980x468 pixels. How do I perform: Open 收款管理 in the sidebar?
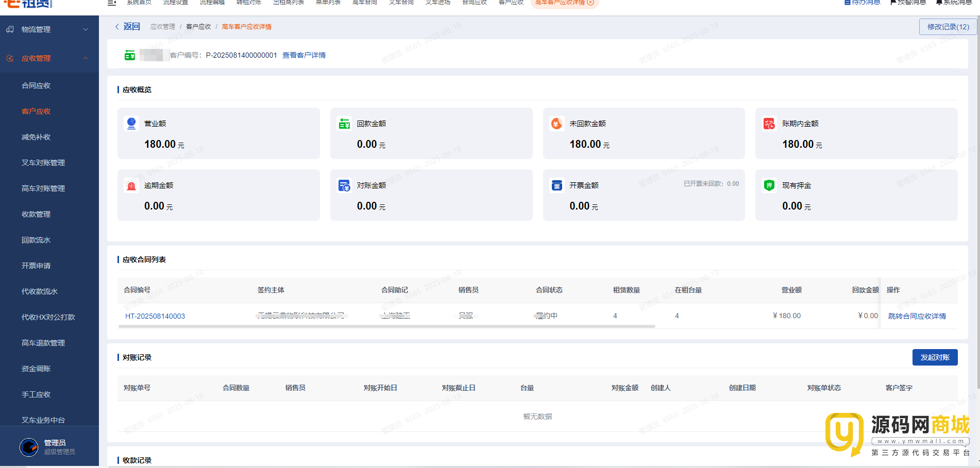click(x=36, y=214)
